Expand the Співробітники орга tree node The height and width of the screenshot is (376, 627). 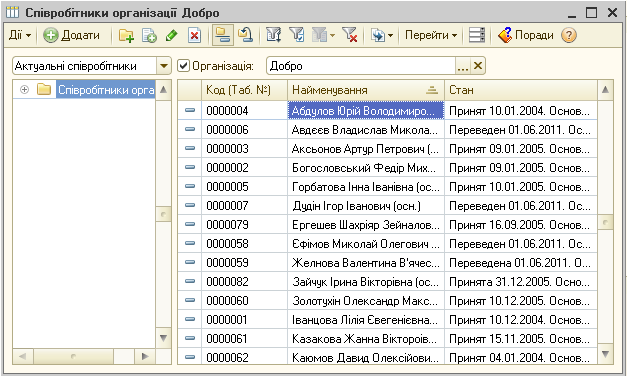tap(24, 90)
